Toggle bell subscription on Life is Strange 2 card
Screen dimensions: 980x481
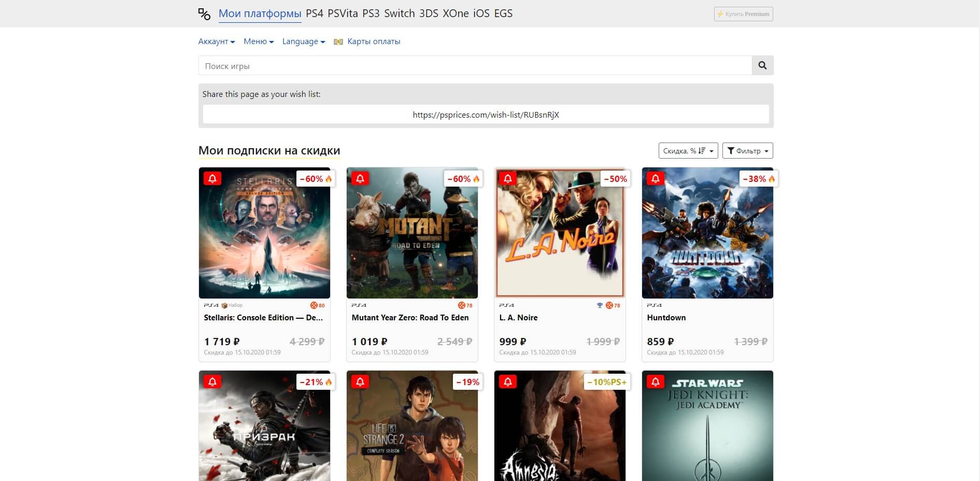pyautogui.click(x=360, y=381)
